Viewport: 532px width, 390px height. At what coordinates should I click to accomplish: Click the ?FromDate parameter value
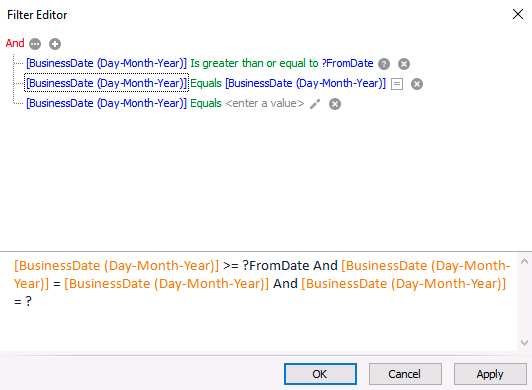(347, 63)
